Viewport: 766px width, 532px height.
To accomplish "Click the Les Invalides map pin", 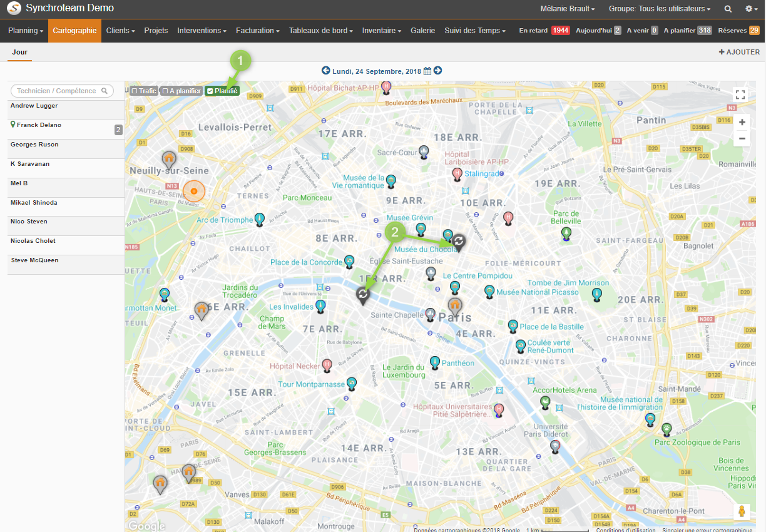I will coord(320,306).
